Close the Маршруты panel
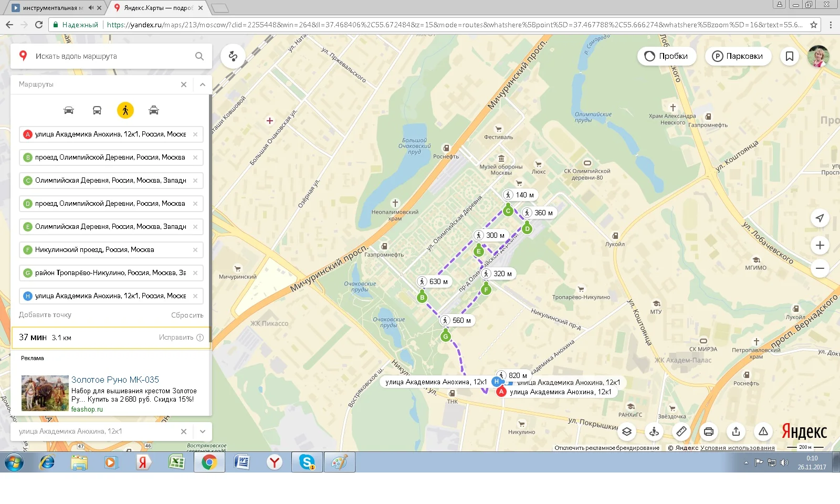840x504 pixels. [184, 85]
